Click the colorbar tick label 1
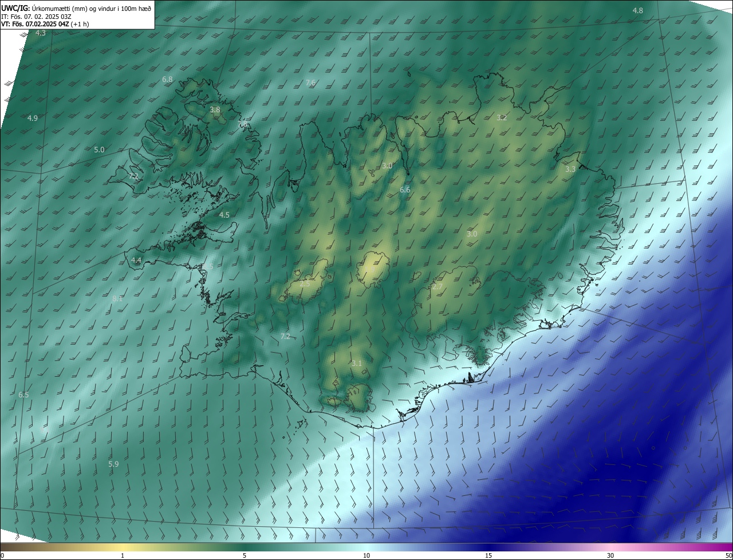Image resolution: width=733 pixels, height=560 pixels. pos(123,556)
